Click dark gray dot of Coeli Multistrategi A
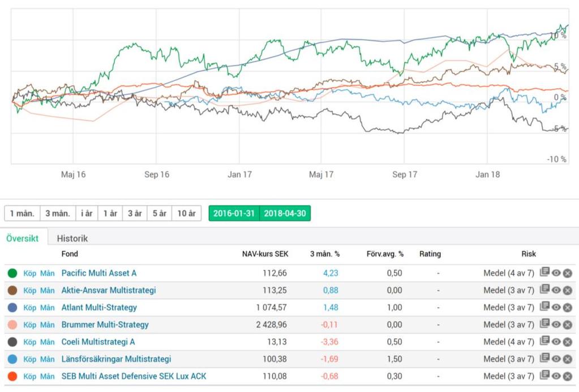This screenshot has width=579, height=392. pos(12,342)
